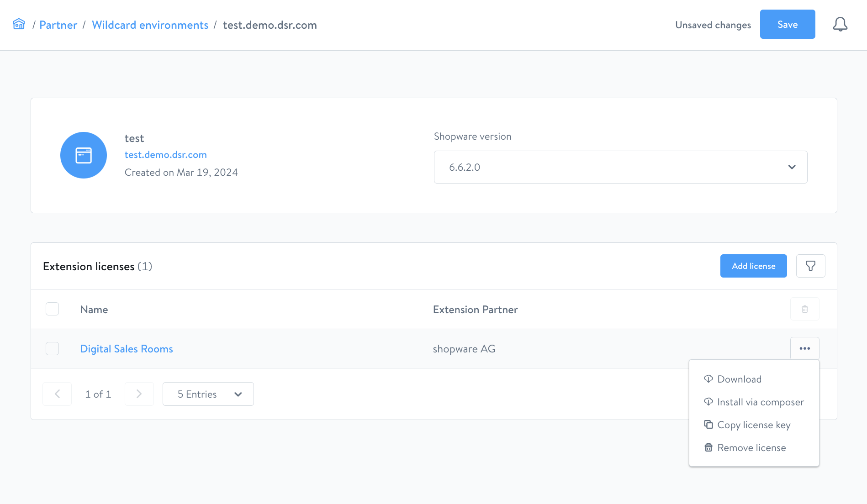This screenshot has height=504, width=867.
Task: Expand the Shopware version dropdown
Action: coord(620,167)
